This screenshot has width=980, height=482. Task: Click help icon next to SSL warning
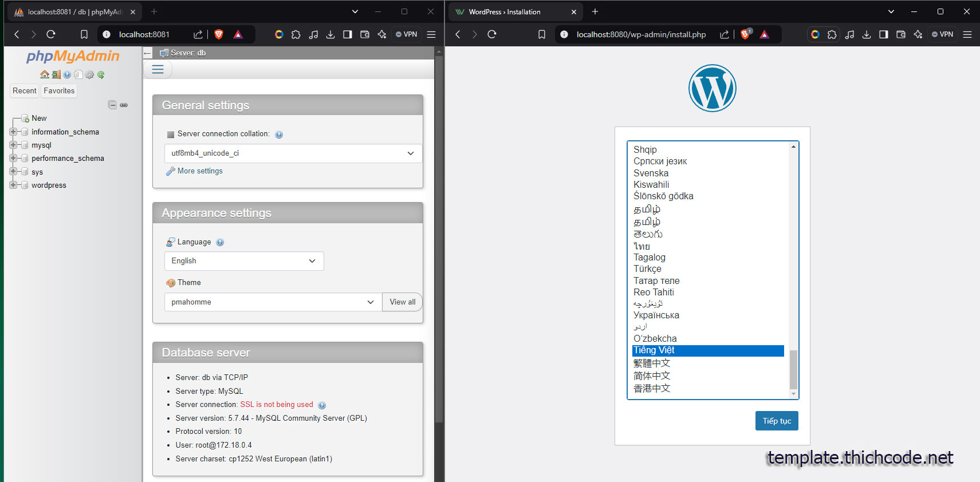[322, 405]
